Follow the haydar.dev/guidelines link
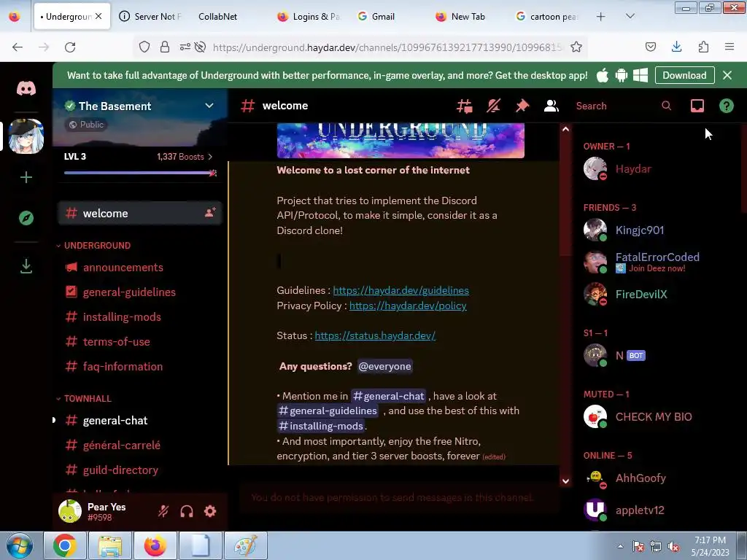 [400, 290]
